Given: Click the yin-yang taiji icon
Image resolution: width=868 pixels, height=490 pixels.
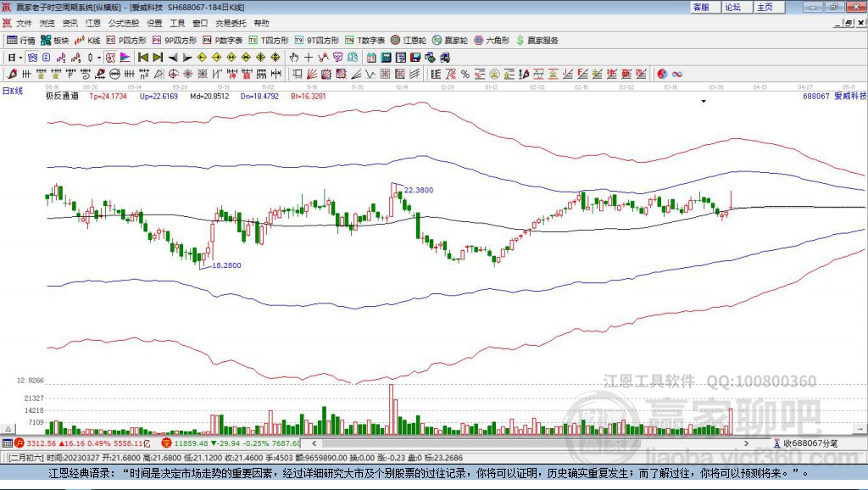Looking at the screenshot, I should [661, 75].
